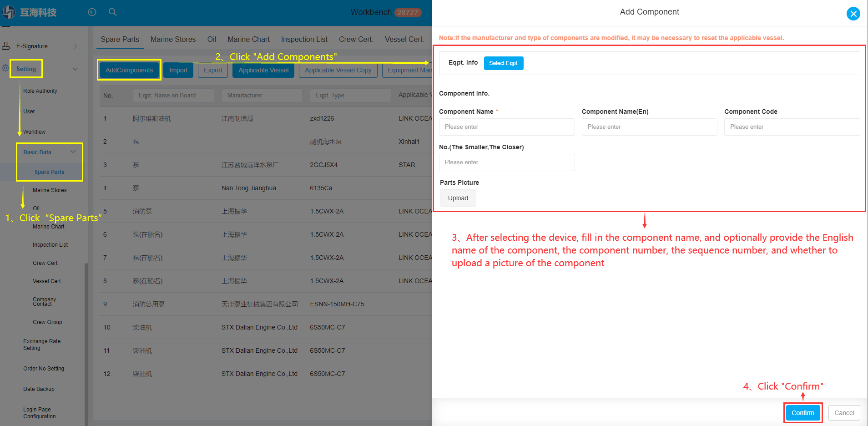Screen dimensions: 868x426
Task: Click the sidebar vertical scrollbar
Action: (86, 344)
